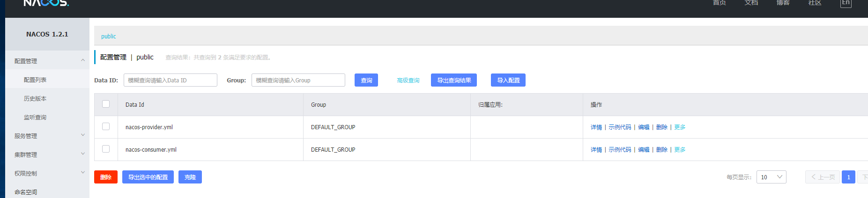Click the 导入配置 button

(508, 80)
